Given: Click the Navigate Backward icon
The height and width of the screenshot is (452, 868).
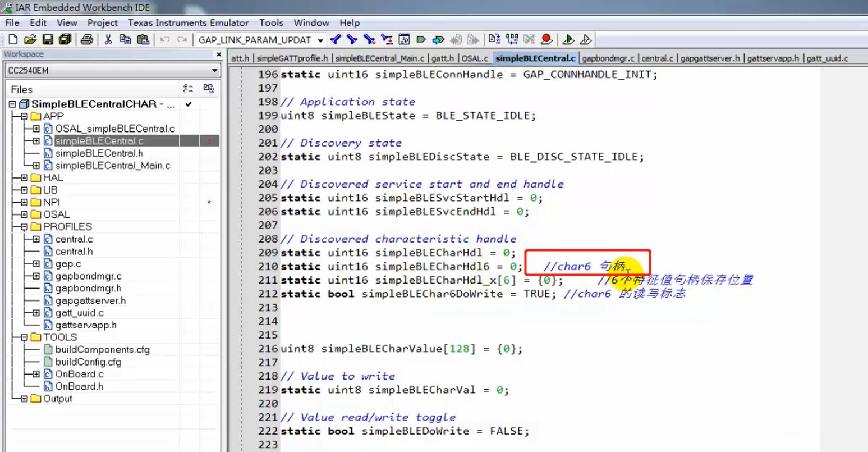Looking at the screenshot, I should tap(456, 39).
